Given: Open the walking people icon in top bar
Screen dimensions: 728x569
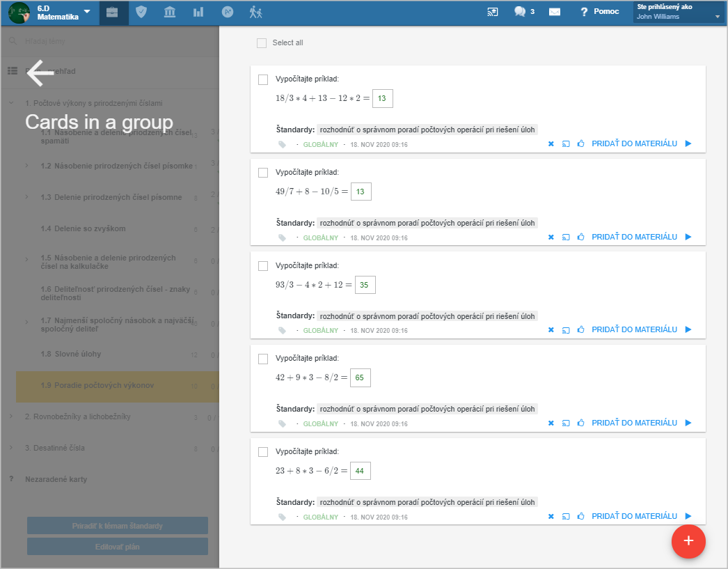Looking at the screenshot, I should (x=256, y=12).
